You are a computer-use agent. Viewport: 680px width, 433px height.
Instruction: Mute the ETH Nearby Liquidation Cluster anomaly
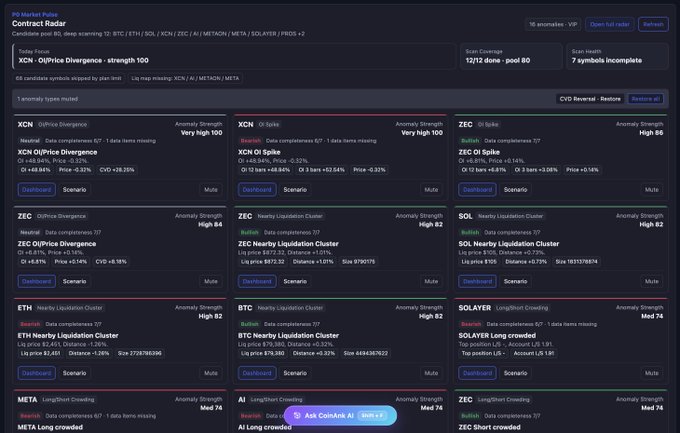click(211, 373)
